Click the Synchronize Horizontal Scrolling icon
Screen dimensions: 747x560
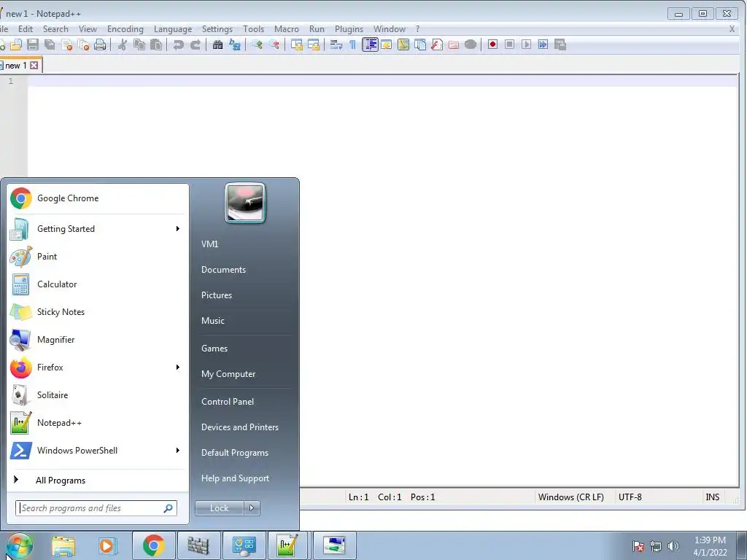[314, 44]
